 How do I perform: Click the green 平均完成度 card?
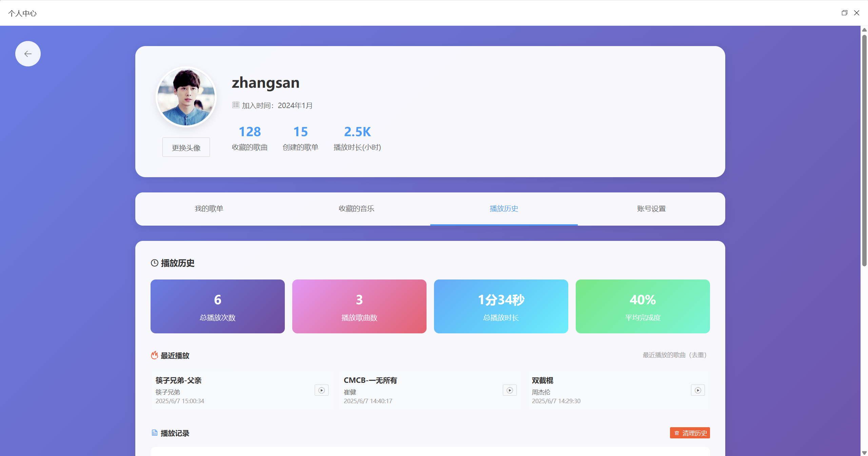[x=643, y=306]
